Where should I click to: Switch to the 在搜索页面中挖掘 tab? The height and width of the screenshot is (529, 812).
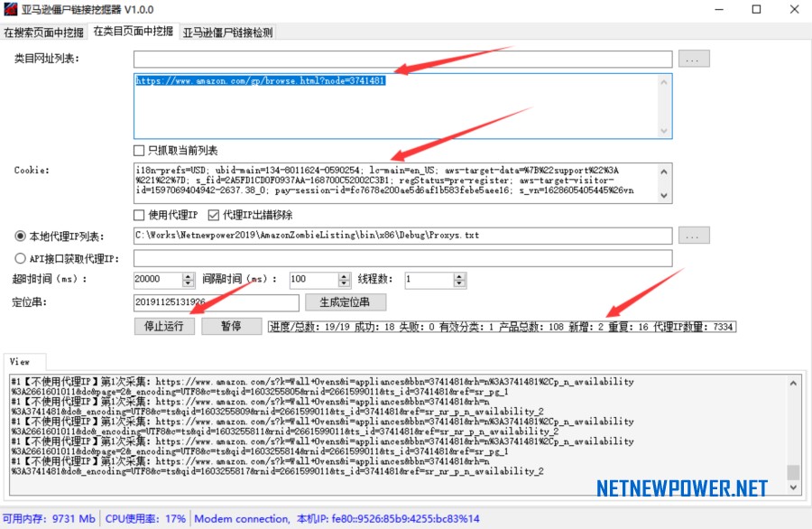(43, 32)
